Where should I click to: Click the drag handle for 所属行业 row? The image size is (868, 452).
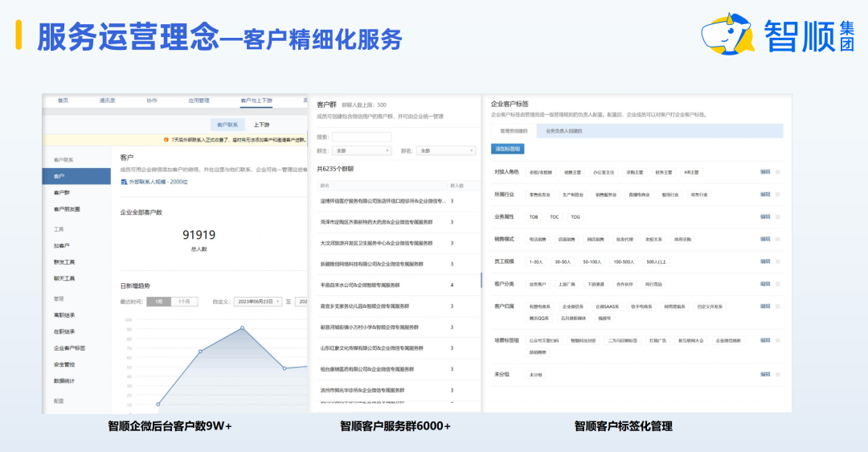tap(777, 195)
